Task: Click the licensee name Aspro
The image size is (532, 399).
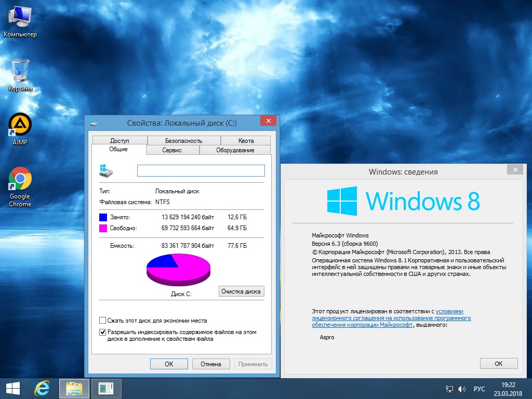Action: [327, 337]
